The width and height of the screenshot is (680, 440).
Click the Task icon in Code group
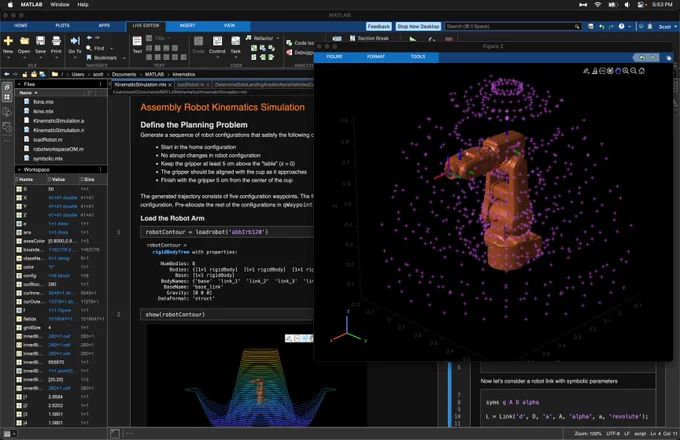click(235, 41)
